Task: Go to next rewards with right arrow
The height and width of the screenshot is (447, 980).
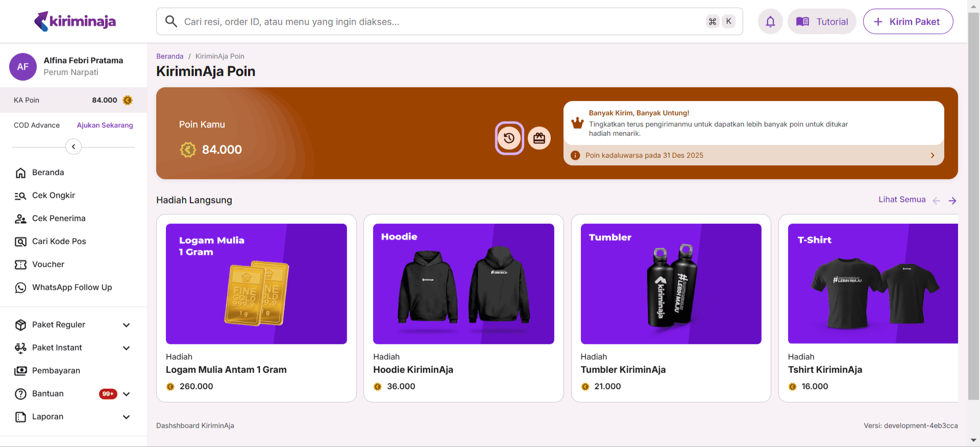Action: [952, 200]
